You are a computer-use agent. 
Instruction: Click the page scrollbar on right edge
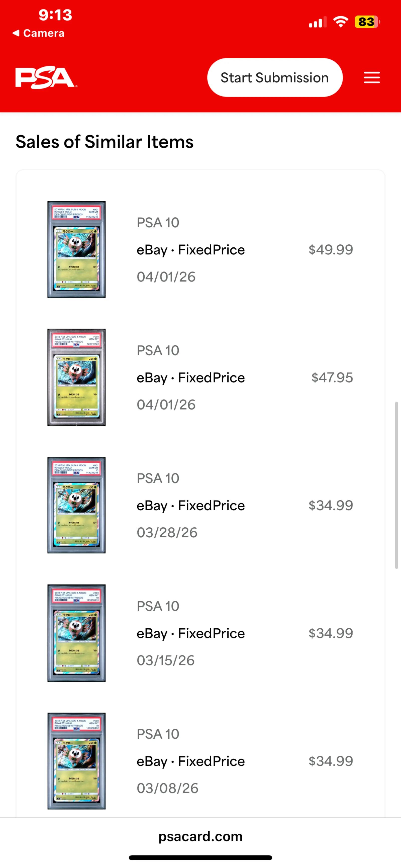tap(396, 485)
